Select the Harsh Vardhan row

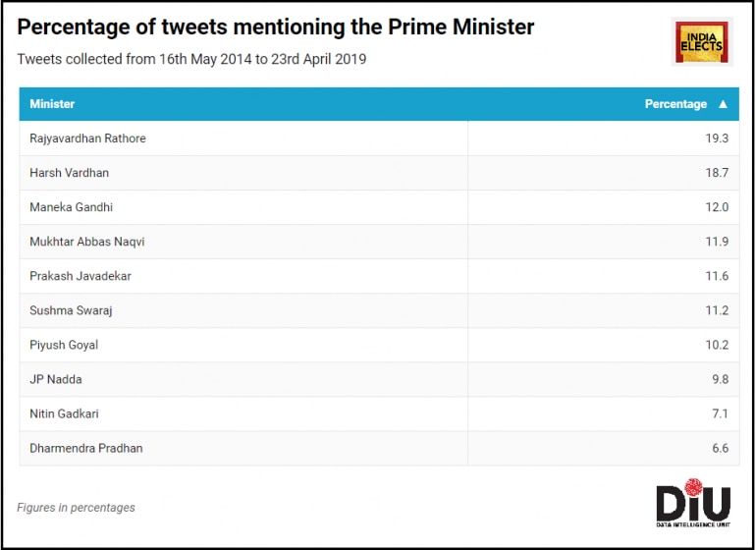(69, 173)
